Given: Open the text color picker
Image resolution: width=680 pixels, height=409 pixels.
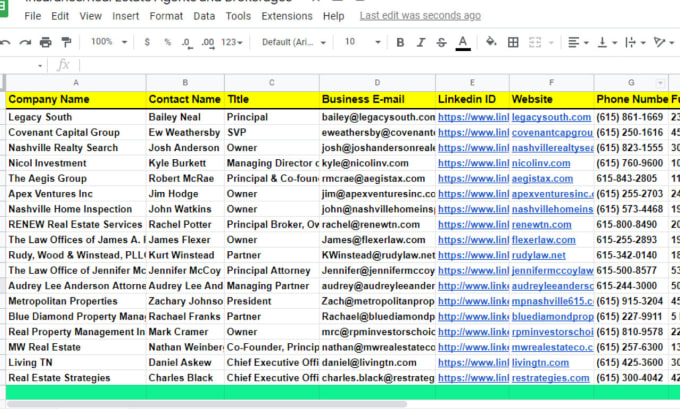Looking at the screenshot, I should [463, 43].
